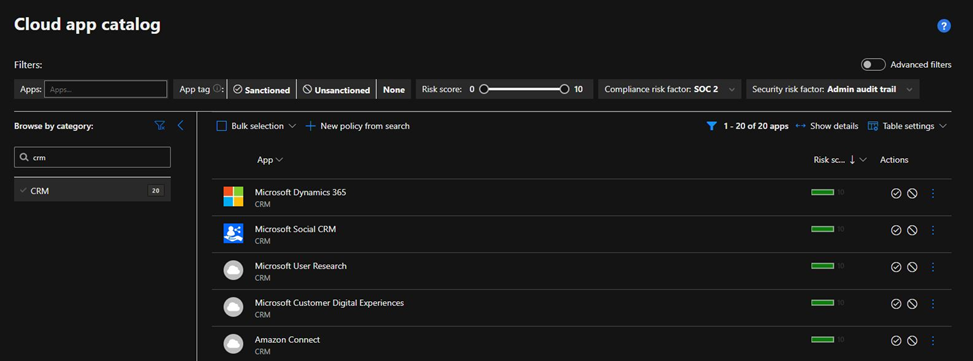This screenshot has height=361, width=973.
Task: Mark Microsoft Customer Digital Experiences as sanctioned
Action: (x=896, y=304)
